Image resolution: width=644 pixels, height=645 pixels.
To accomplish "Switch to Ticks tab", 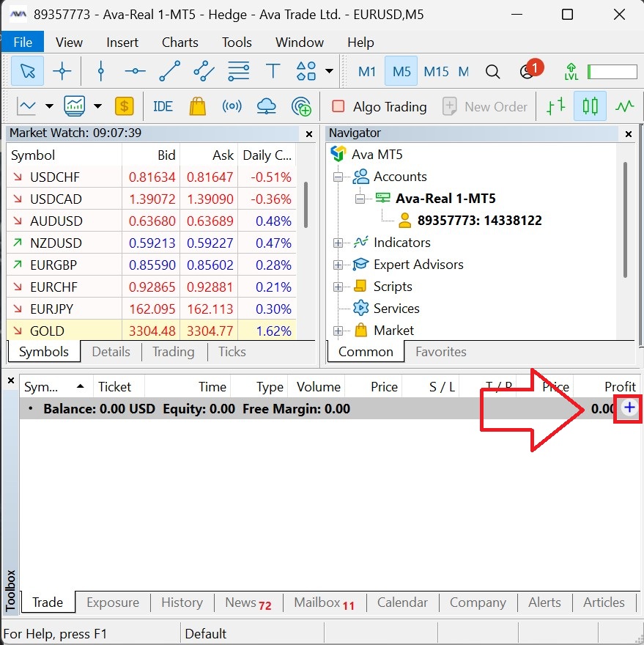I will click(x=232, y=352).
